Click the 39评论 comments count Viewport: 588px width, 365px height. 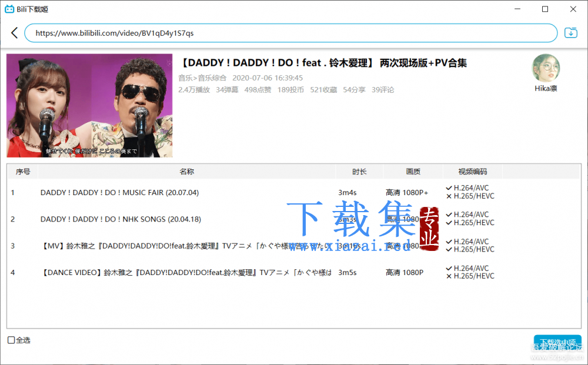(x=383, y=90)
